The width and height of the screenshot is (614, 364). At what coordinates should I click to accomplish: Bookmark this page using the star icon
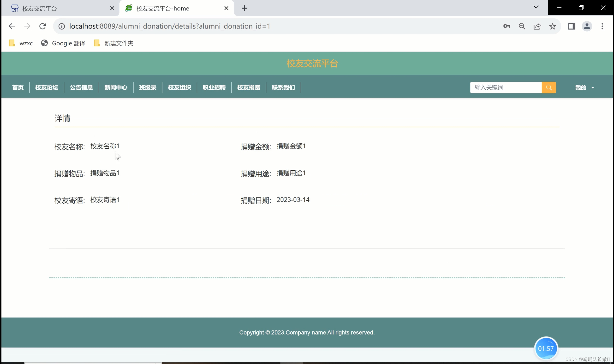click(x=553, y=26)
